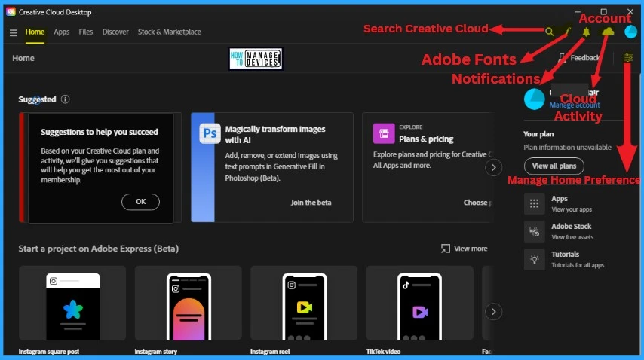The height and width of the screenshot is (360, 644).
Task: Open the notifications bell
Action: coord(586,32)
